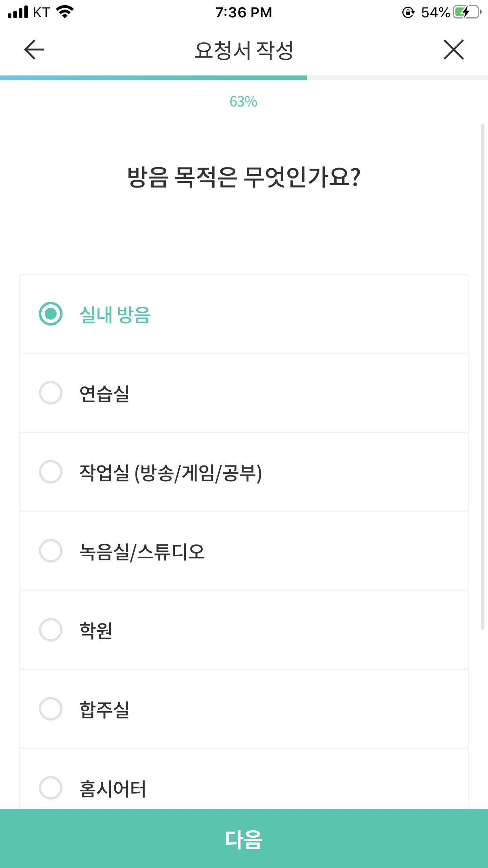Image resolution: width=488 pixels, height=868 pixels.
Task: Pick the 녹음실/스튜디오 radio button
Action: coord(51,551)
